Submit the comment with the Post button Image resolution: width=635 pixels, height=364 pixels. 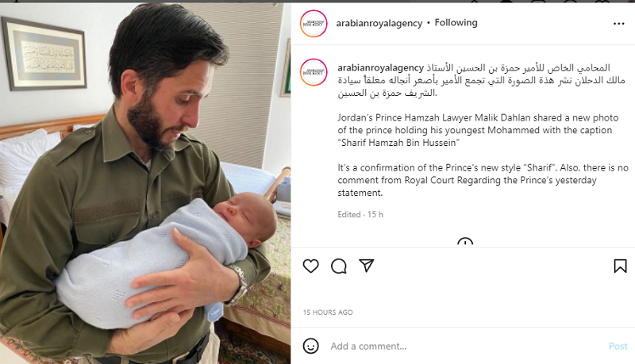coord(618,347)
